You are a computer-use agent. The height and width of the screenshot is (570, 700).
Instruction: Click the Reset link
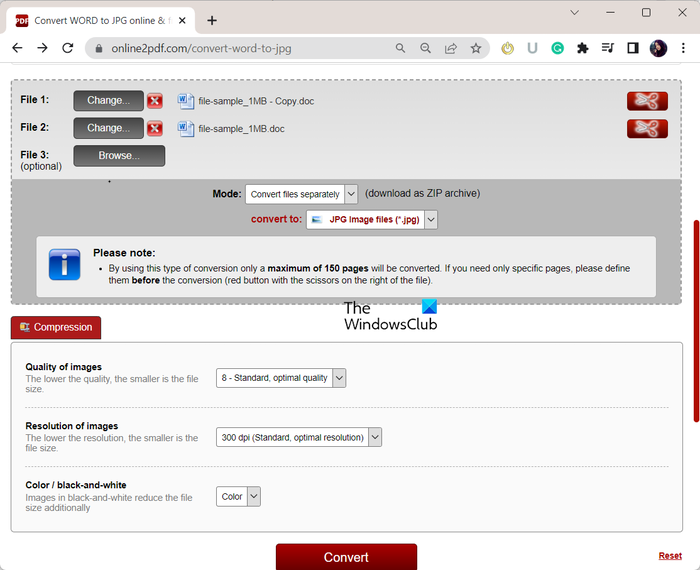(670, 556)
